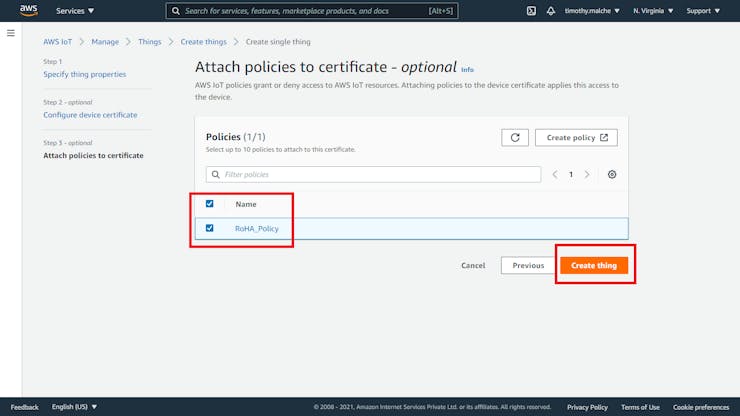Open the N. Virginia region dropdown
This screenshot has width=740, height=416.
coord(653,10)
